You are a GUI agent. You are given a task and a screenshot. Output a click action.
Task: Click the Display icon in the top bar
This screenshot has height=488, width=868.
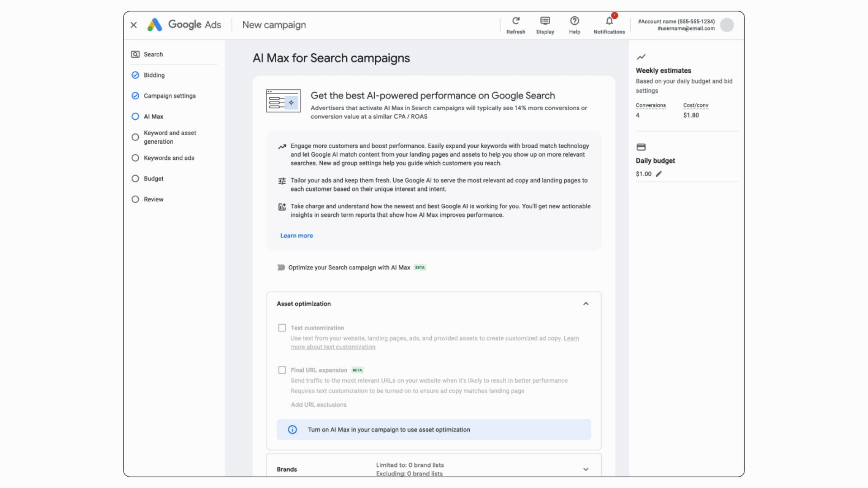(545, 21)
